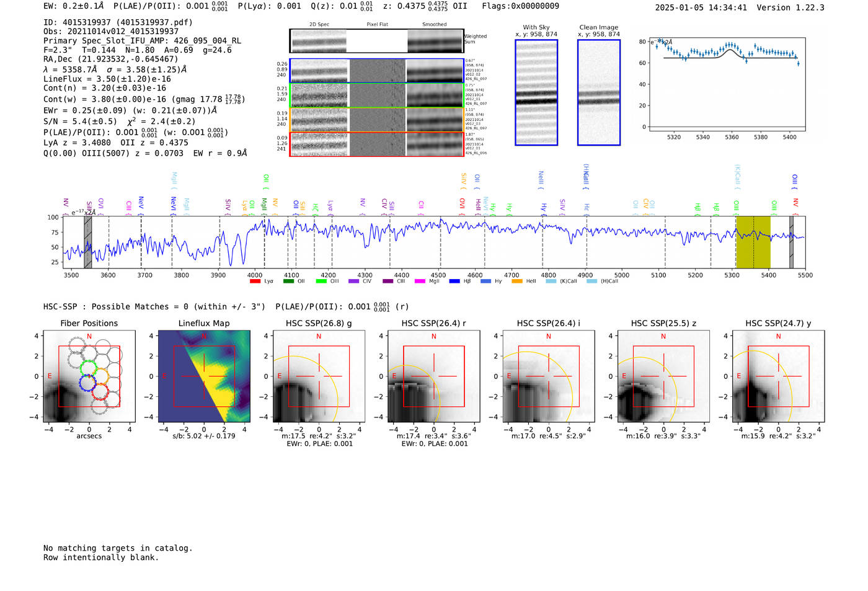Click the 2D Spec column header
Screen dimensions: 868x591
coord(319,25)
